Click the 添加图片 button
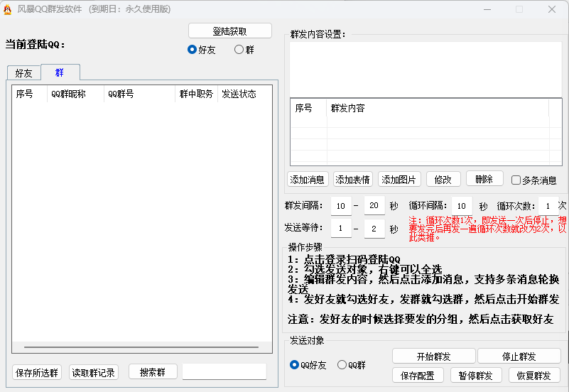The width and height of the screenshot is (569, 392). (399, 180)
